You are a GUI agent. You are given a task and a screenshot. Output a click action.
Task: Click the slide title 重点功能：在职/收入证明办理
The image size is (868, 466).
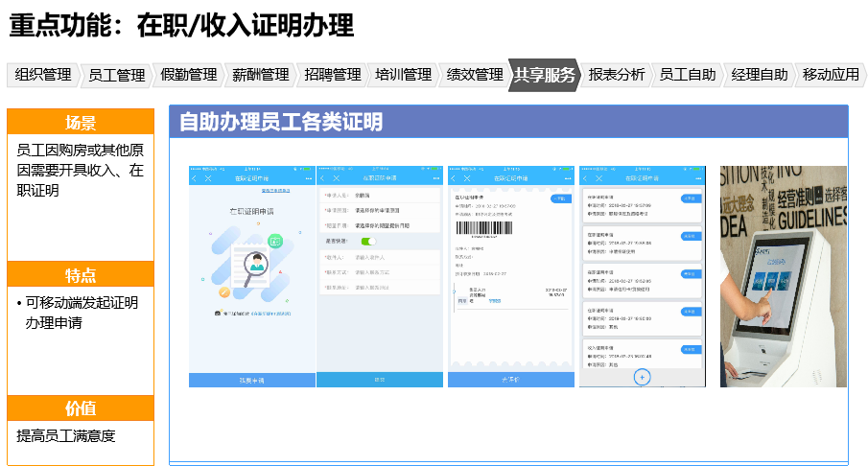[x=181, y=26]
